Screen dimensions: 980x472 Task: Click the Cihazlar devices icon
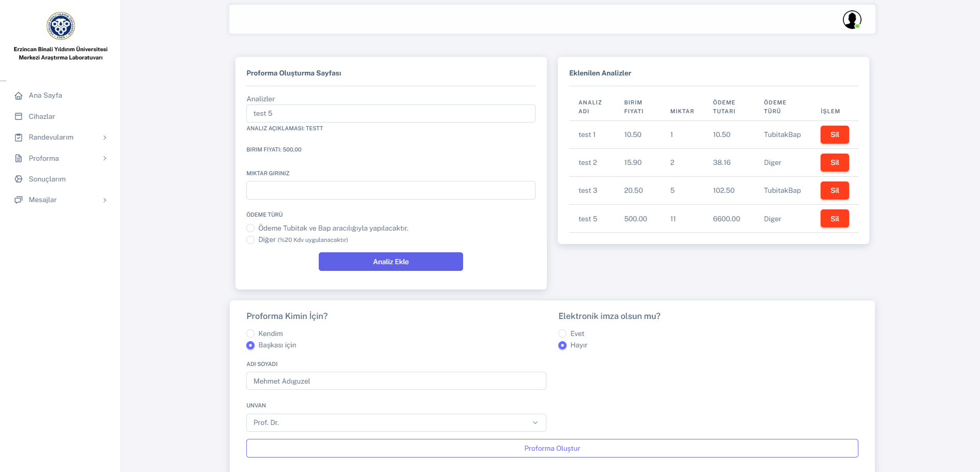pyautogui.click(x=19, y=117)
